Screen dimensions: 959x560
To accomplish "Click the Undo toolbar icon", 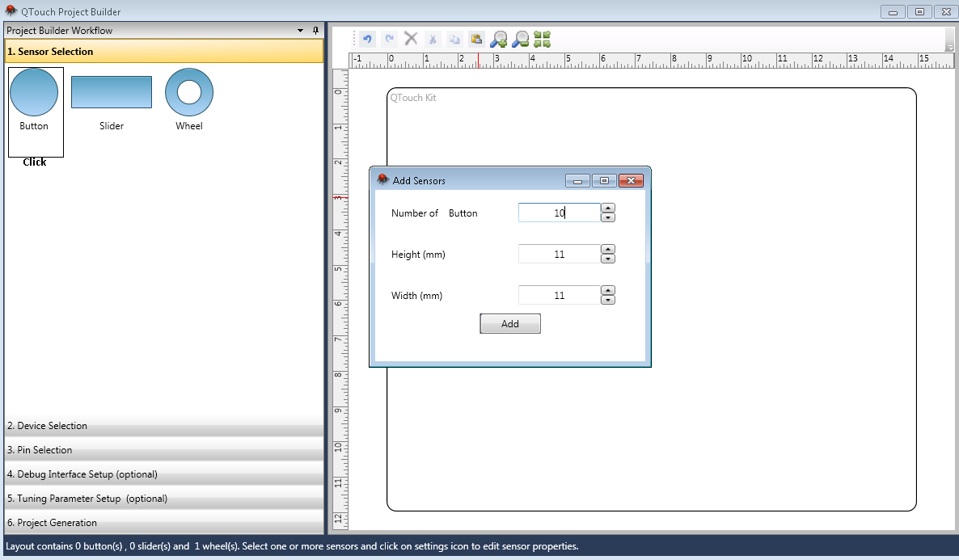I will point(368,39).
